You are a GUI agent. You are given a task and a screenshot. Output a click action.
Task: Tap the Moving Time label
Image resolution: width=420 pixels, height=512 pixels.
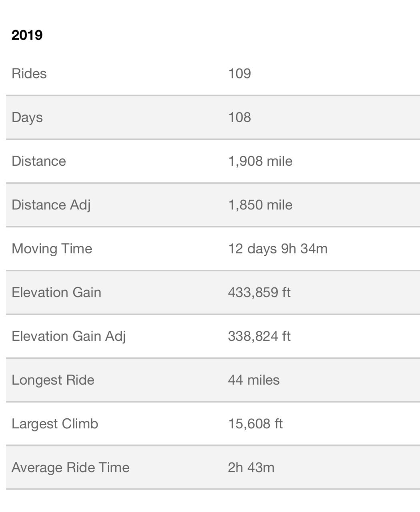(52, 249)
